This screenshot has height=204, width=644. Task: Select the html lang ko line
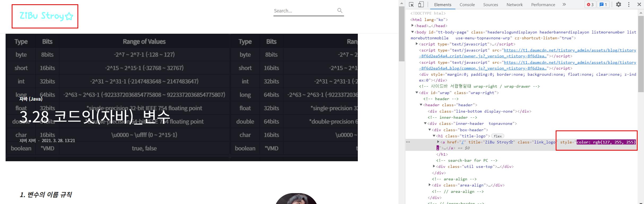[x=429, y=20]
